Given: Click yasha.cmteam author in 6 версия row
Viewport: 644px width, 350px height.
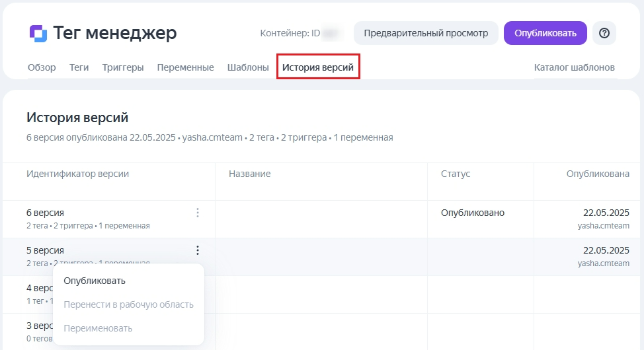Looking at the screenshot, I should pyautogui.click(x=604, y=226).
